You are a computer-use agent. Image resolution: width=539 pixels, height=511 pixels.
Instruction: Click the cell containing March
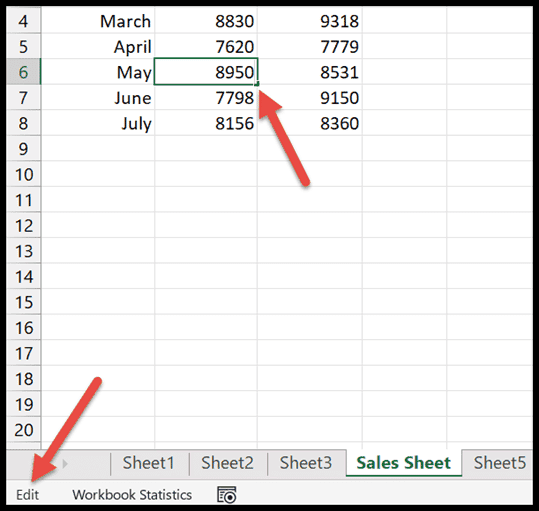(x=98, y=21)
